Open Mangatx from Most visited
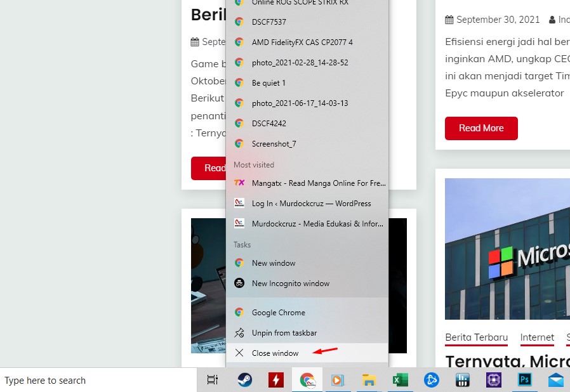 click(318, 183)
